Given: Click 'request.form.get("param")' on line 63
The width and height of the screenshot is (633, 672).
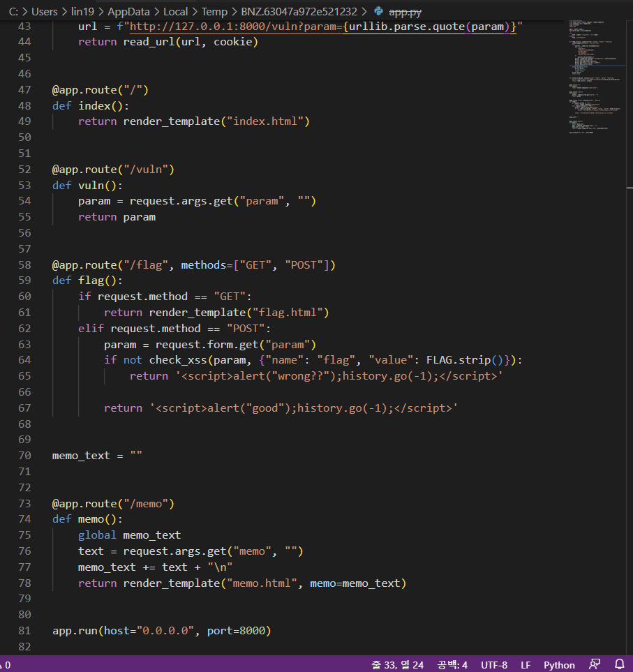Looking at the screenshot, I should pyautogui.click(x=236, y=345).
